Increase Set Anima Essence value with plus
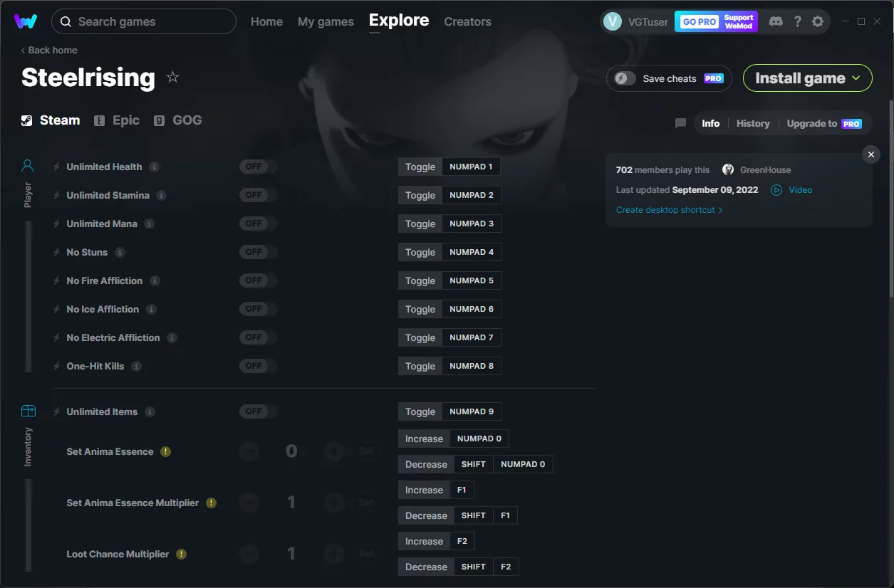 click(333, 451)
